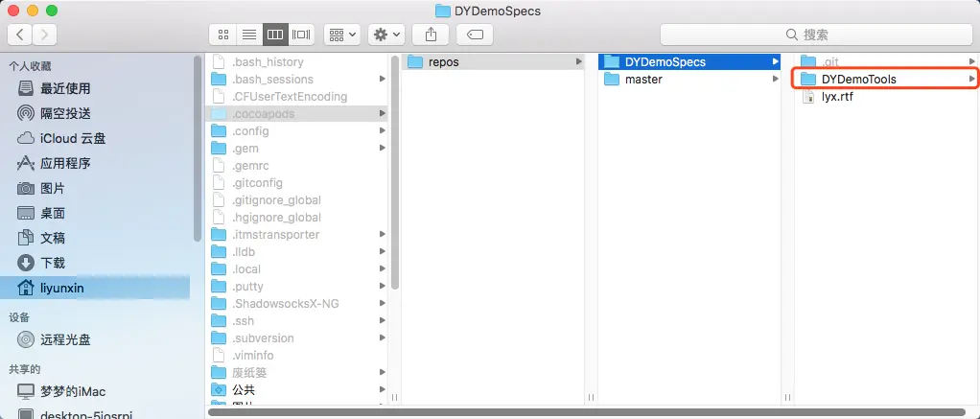Click the edit tags button
Image resolution: width=980 pixels, height=419 pixels.
(x=475, y=35)
